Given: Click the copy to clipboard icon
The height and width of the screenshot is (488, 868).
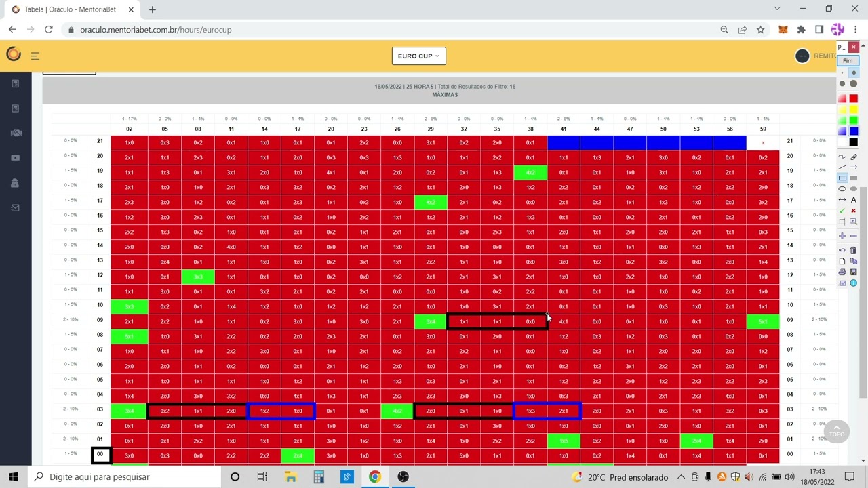Looking at the screenshot, I should pyautogui.click(x=853, y=261).
